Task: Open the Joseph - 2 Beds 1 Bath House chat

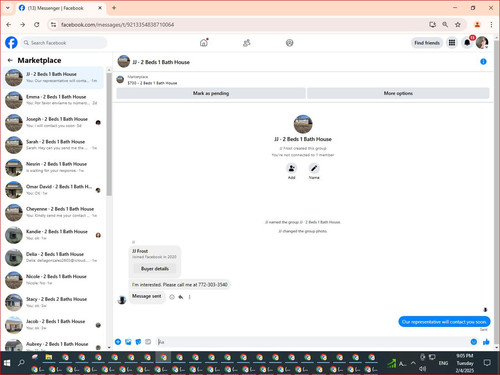Action: [53, 122]
